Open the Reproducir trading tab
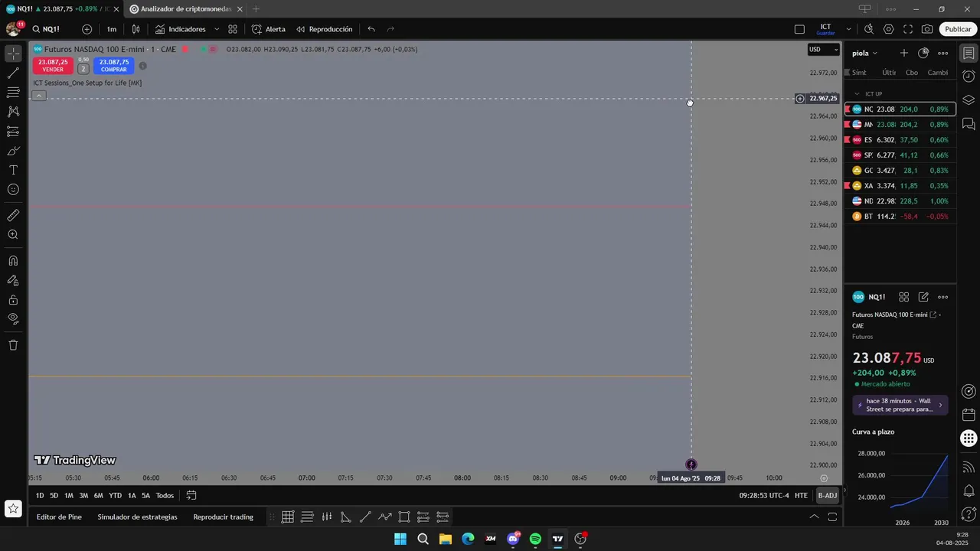Image resolution: width=980 pixels, height=551 pixels. [223, 517]
